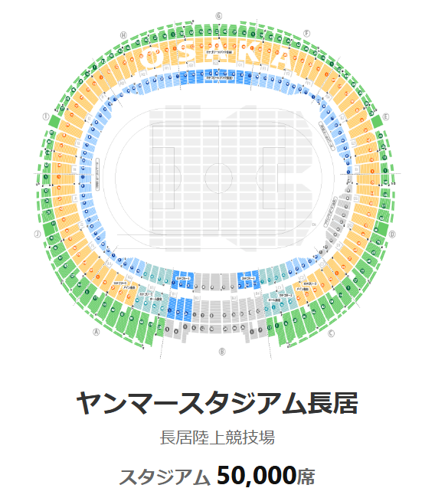
Task: Select the circled H gate marker
Action: tap(123, 35)
